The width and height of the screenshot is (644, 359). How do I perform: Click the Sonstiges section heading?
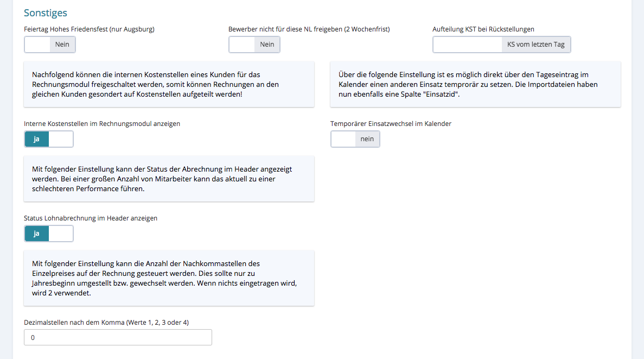[46, 12]
